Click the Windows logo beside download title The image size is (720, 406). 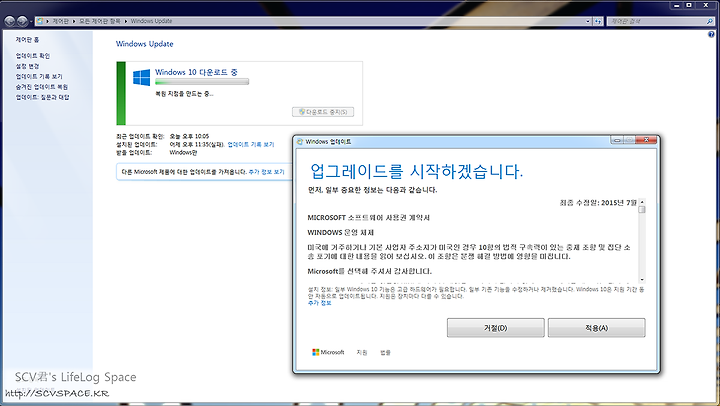(141, 77)
